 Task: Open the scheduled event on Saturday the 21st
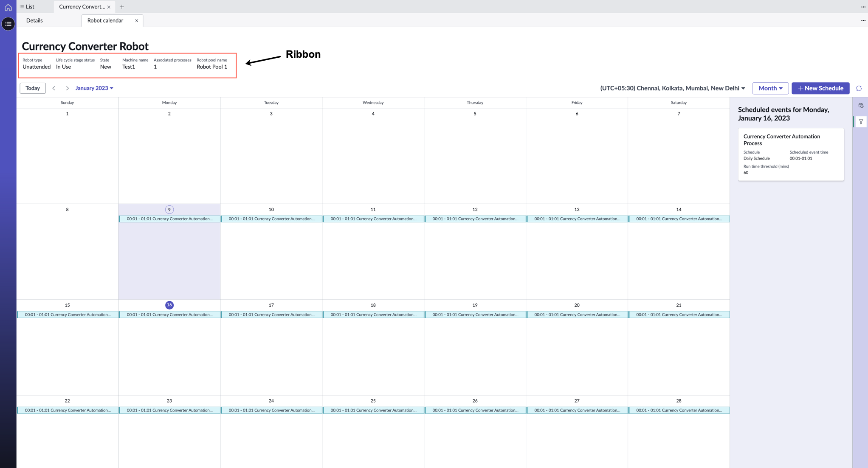(679, 315)
